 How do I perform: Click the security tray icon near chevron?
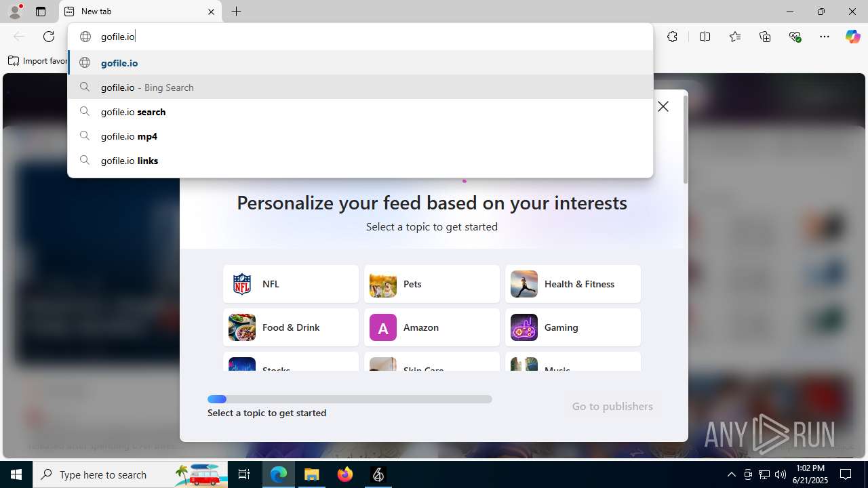pos(748,474)
